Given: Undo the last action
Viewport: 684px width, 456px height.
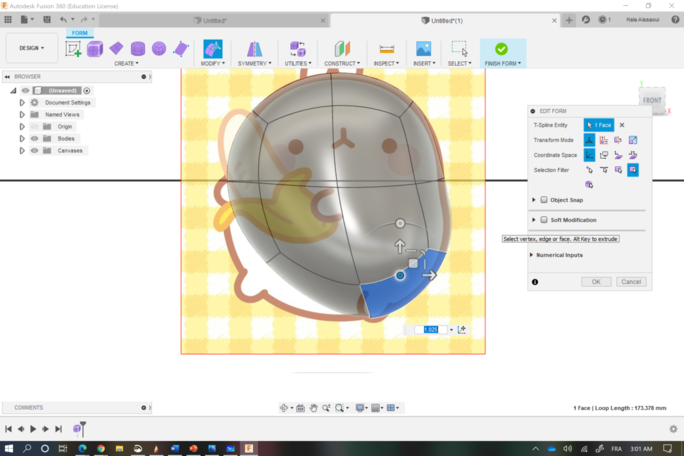Looking at the screenshot, I should pyautogui.click(x=64, y=20).
